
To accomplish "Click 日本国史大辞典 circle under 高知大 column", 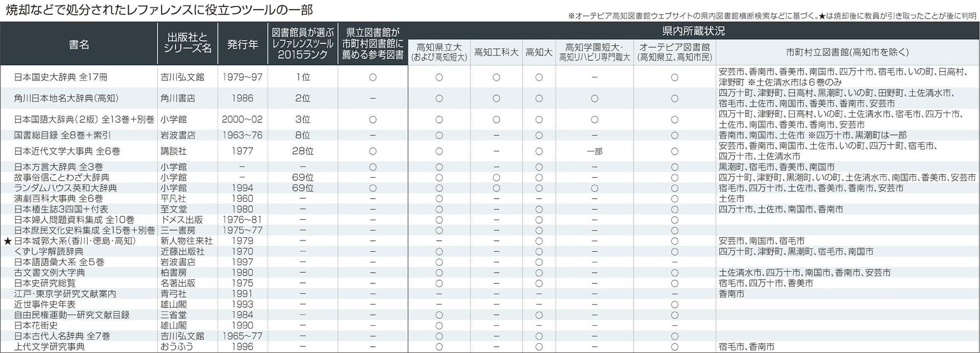I will (x=539, y=77).
